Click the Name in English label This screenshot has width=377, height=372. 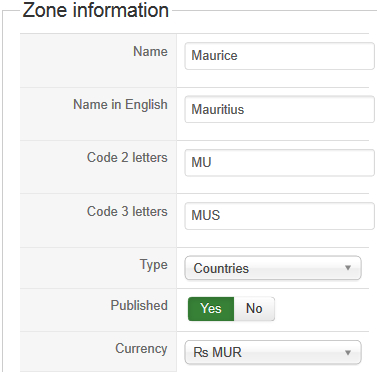[120, 105]
